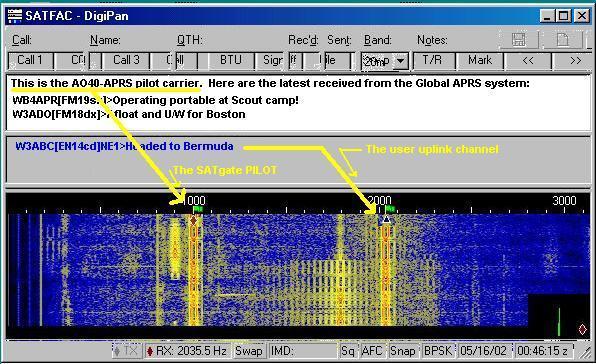Toggle the AFC button
The height and width of the screenshot is (364, 596).
tap(372, 351)
